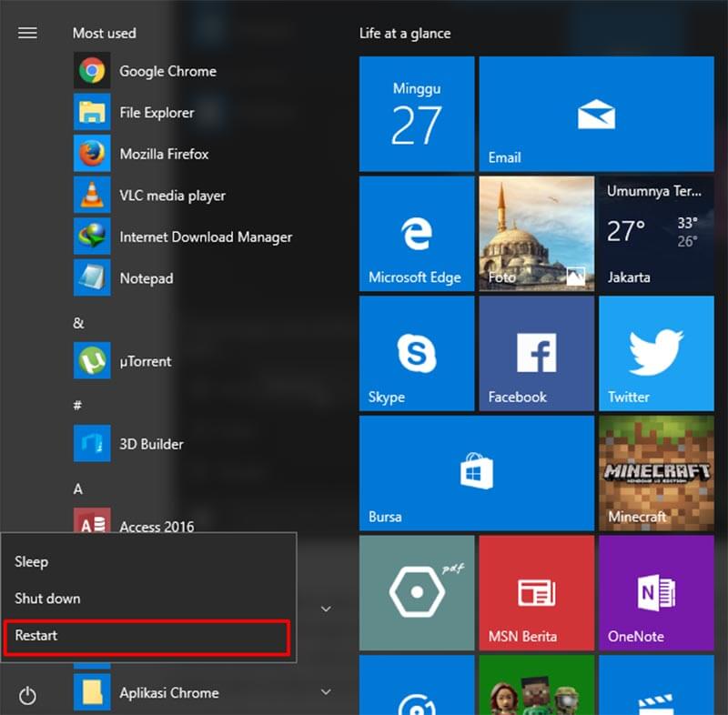The width and height of the screenshot is (728, 715).
Task: Open Twitter tile
Action: (x=656, y=353)
